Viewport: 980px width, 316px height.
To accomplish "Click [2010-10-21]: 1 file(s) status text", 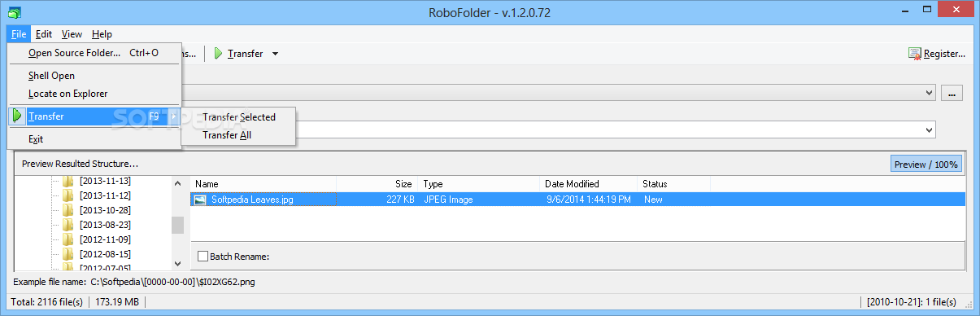I will click(x=912, y=302).
